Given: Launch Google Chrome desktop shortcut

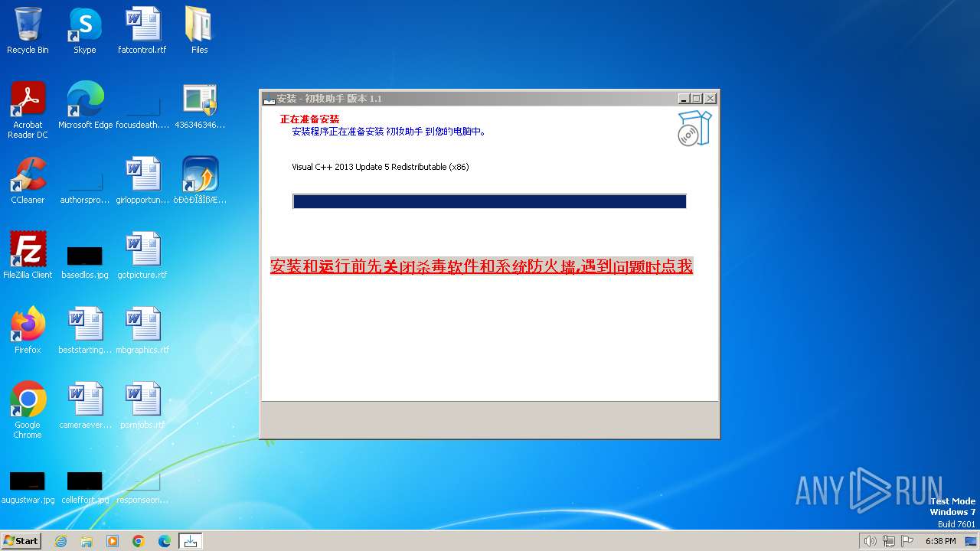Looking at the screenshot, I should (28, 410).
